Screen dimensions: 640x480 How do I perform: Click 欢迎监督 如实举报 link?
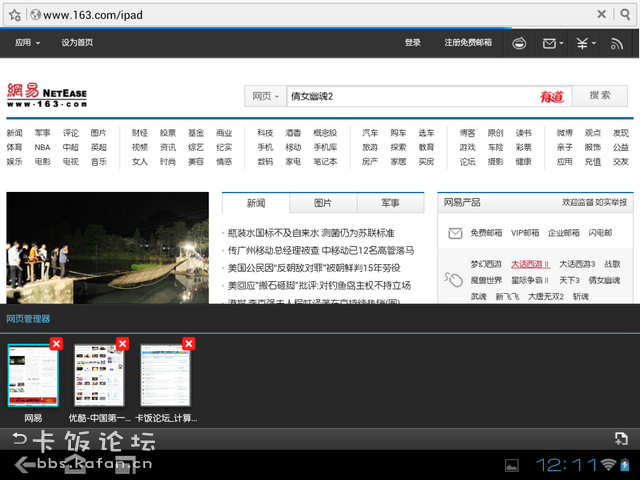pos(594,202)
